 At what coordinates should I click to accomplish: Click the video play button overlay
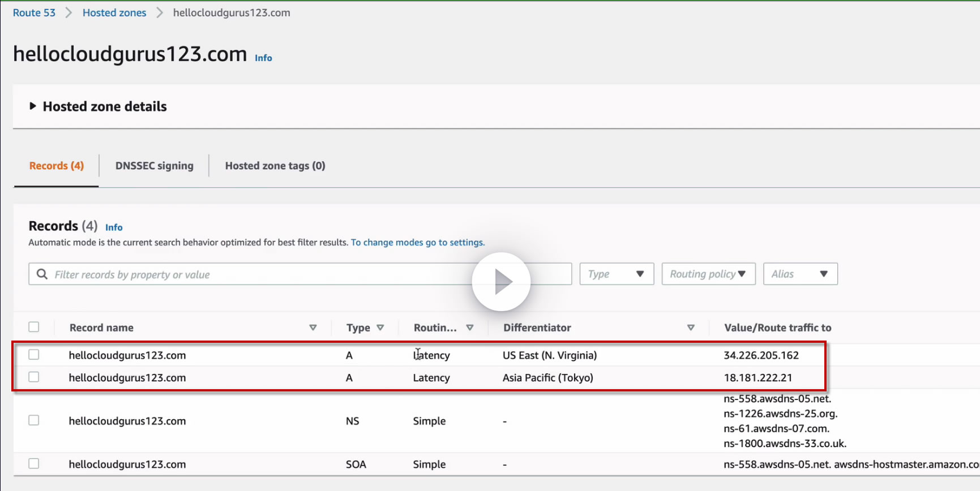click(501, 281)
